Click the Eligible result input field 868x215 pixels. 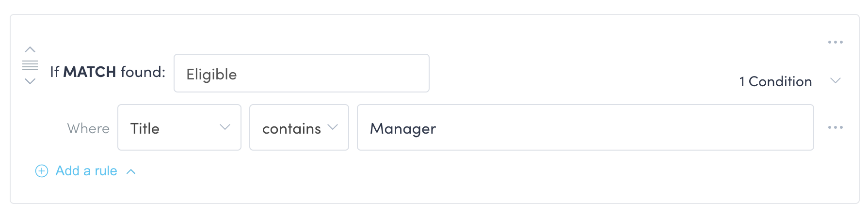tap(301, 74)
